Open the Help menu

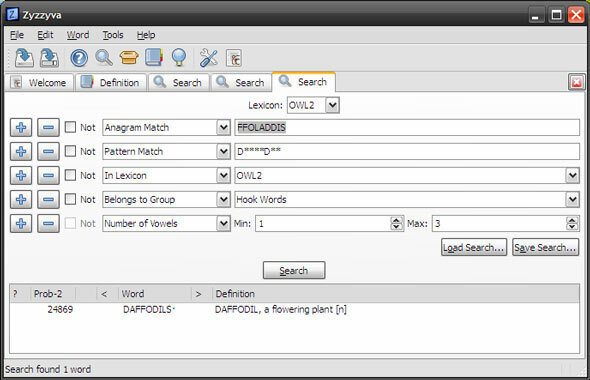click(146, 35)
